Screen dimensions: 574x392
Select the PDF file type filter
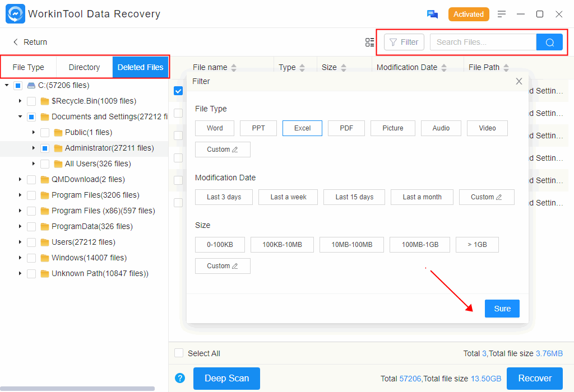(346, 128)
